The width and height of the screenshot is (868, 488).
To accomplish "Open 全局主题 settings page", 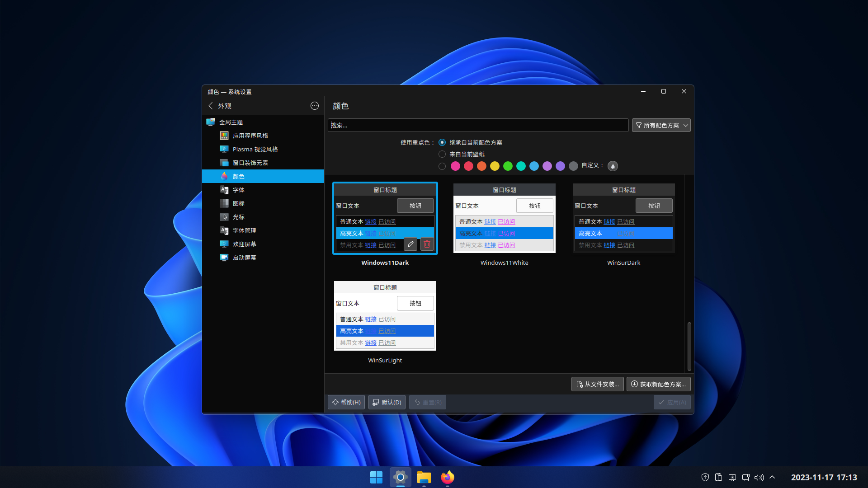I will coord(263,122).
